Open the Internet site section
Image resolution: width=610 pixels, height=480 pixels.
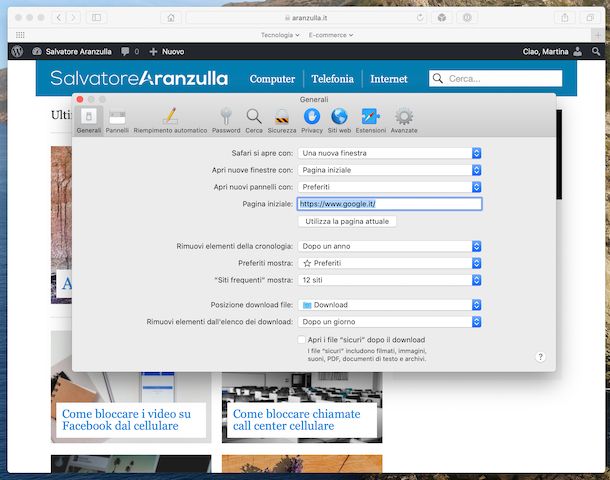[389, 79]
